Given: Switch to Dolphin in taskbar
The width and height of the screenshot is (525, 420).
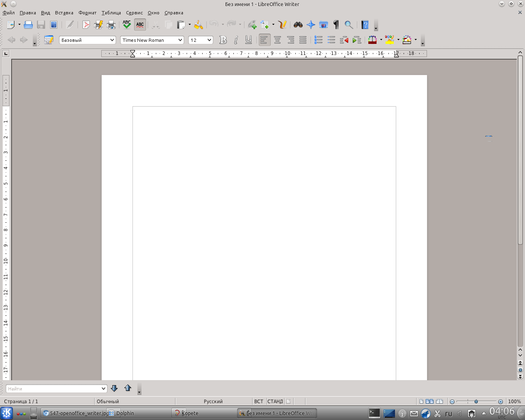Looking at the screenshot, I should [x=139, y=413].
